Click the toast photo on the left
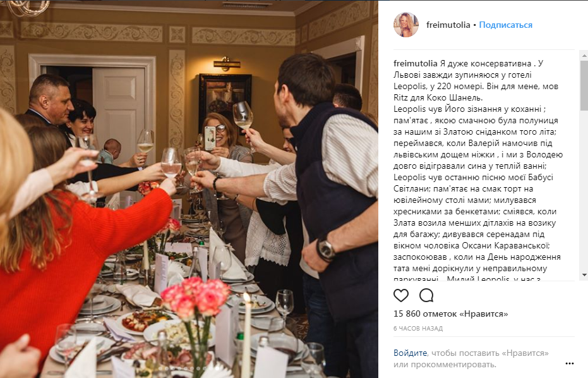This screenshot has height=378, width=588. point(189,189)
